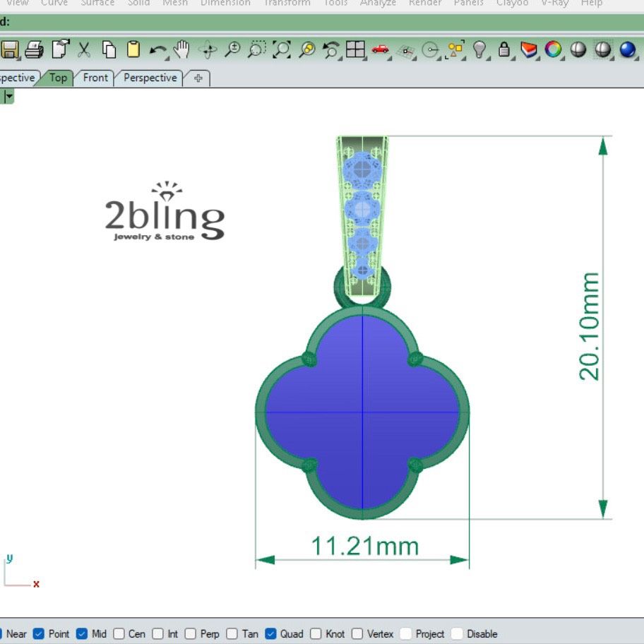Open the Transform menu
This screenshot has width=644, height=644.
tap(287, 3)
